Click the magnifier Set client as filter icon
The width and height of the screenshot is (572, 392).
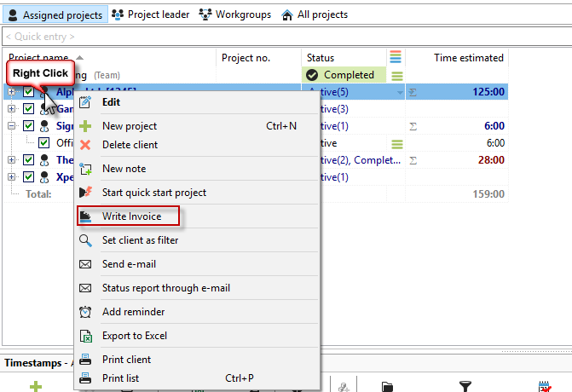click(x=85, y=240)
